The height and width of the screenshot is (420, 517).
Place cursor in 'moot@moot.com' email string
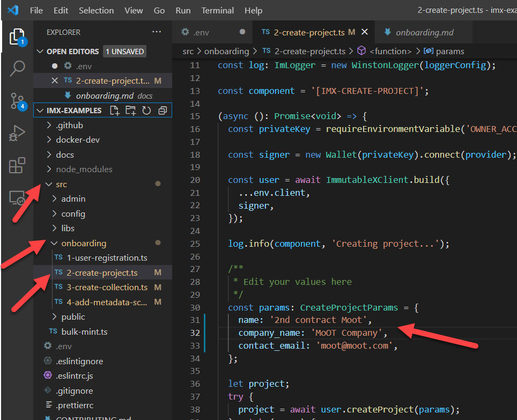(355, 345)
